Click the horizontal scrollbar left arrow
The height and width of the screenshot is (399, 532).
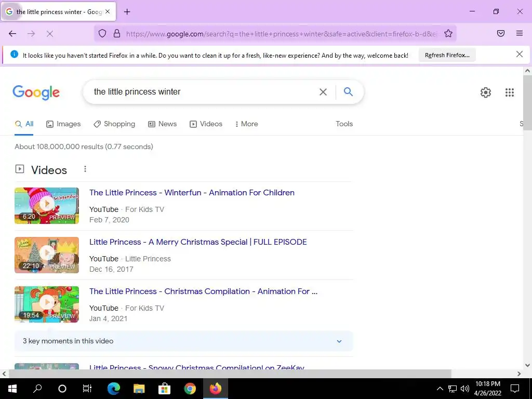click(4, 374)
